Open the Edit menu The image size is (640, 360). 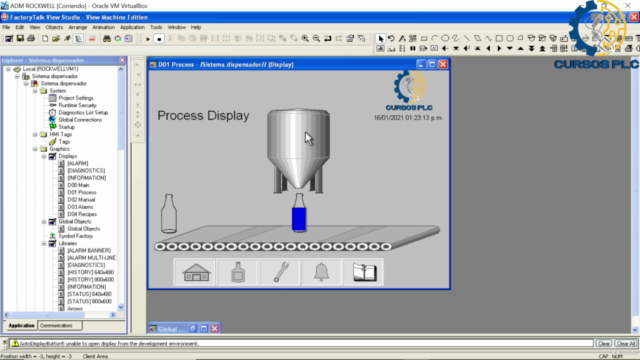(x=20, y=27)
